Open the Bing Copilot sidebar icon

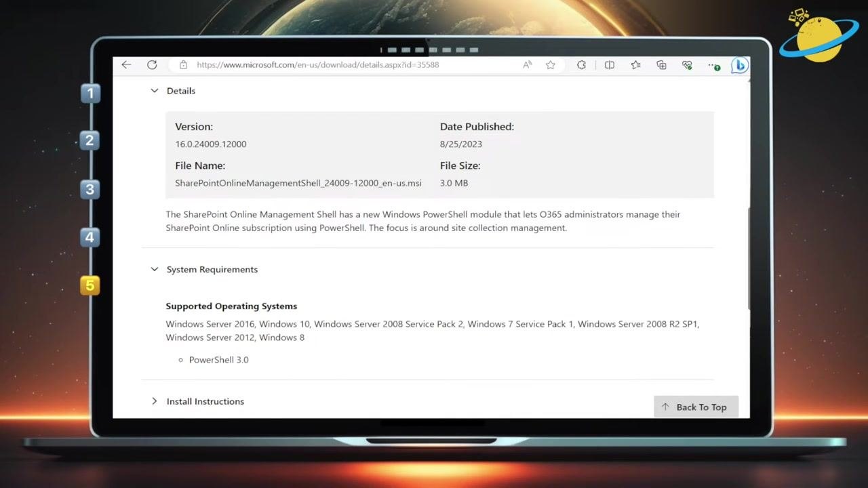(x=739, y=65)
